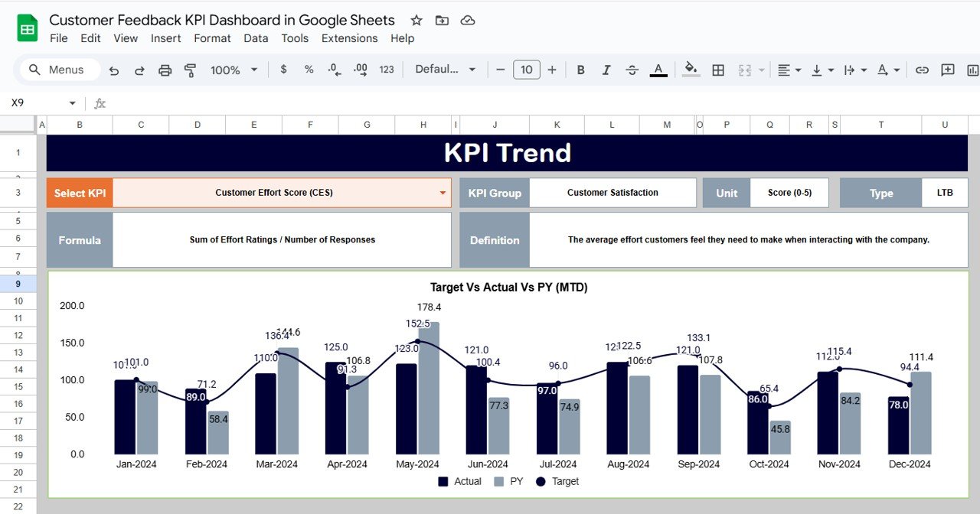Open the text color picker
This screenshot has width=980, height=514.
click(x=658, y=70)
